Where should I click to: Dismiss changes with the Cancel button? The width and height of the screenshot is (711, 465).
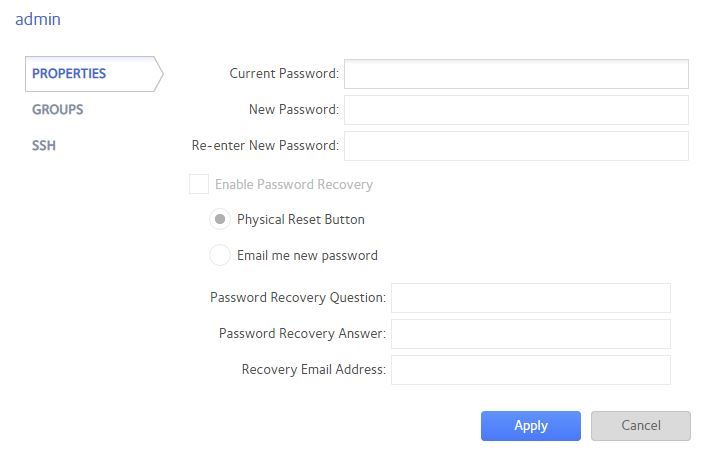click(x=641, y=426)
